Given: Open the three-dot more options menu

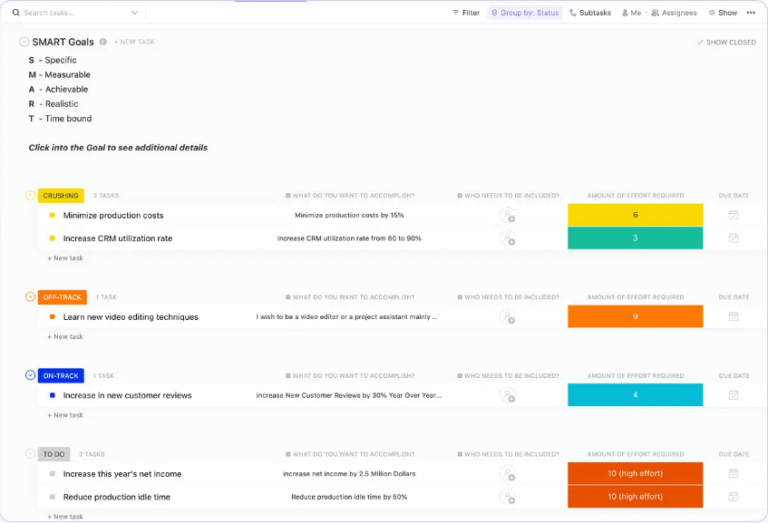Looking at the screenshot, I should [750, 13].
